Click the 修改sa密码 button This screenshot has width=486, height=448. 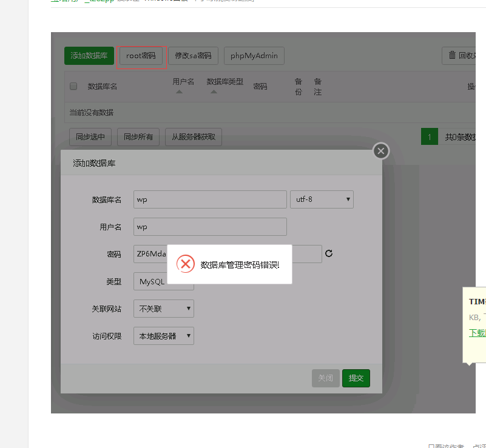click(x=193, y=56)
